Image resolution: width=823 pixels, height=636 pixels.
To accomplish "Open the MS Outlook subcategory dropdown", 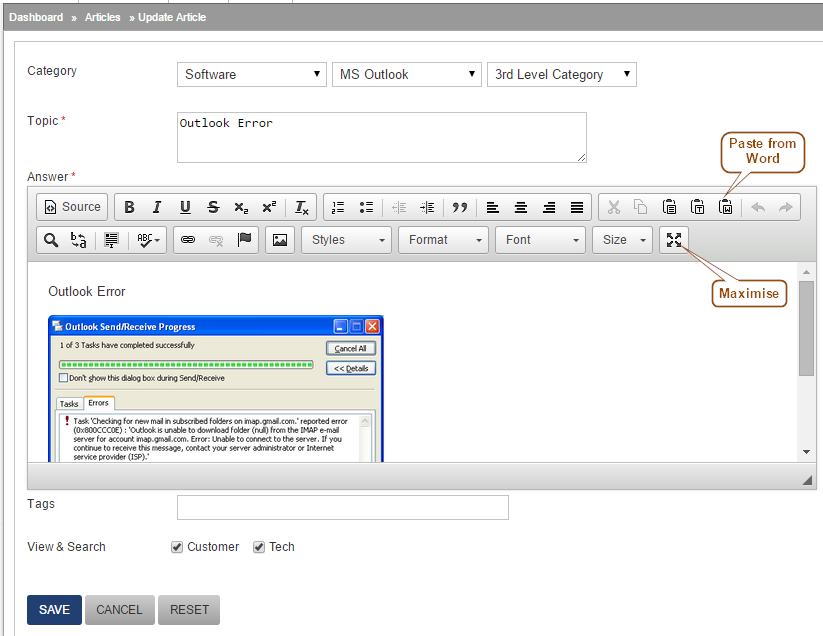I will click(x=407, y=75).
